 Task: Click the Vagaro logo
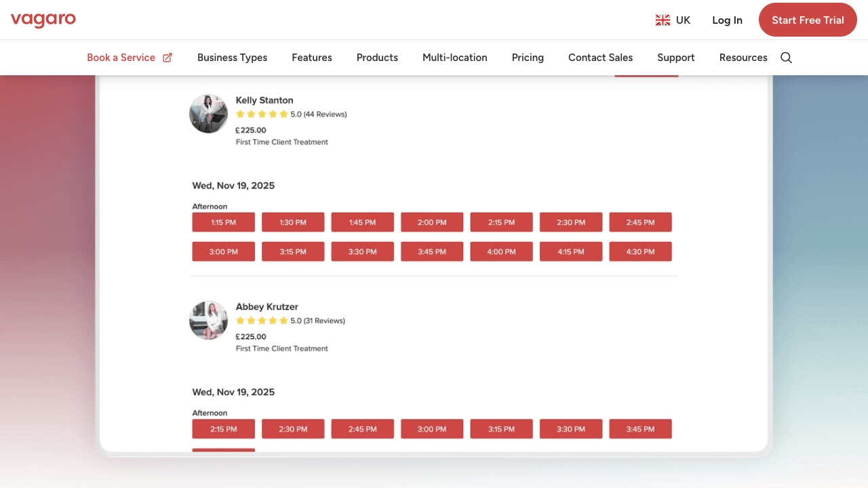(x=43, y=20)
